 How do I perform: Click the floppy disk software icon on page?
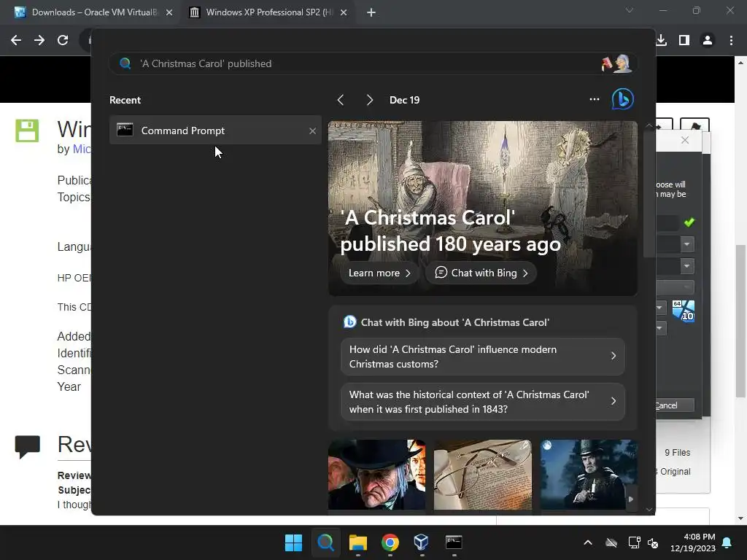tap(27, 131)
